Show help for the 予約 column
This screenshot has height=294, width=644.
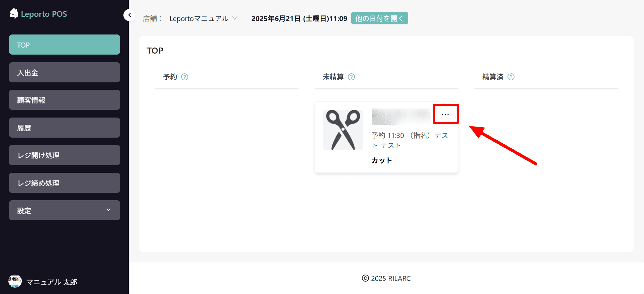(x=185, y=77)
